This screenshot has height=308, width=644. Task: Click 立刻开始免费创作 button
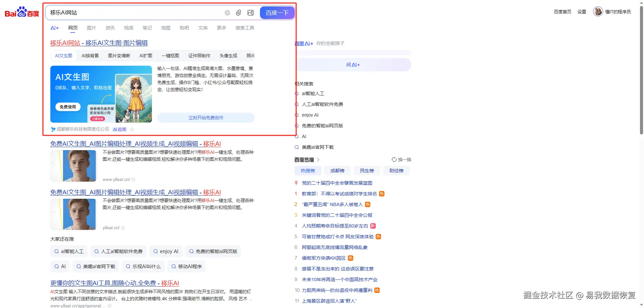(x=206, y=118)
